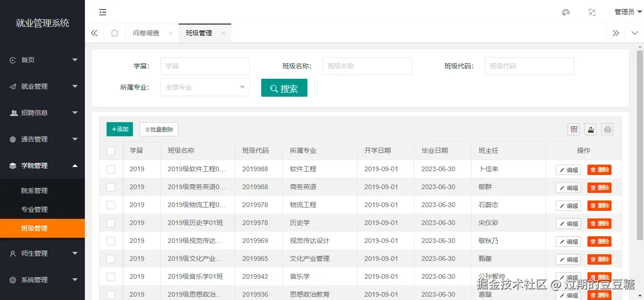The image size is (644, 300).
Task: Open the theme palette color picker icon
Action: tap(566, 12)
